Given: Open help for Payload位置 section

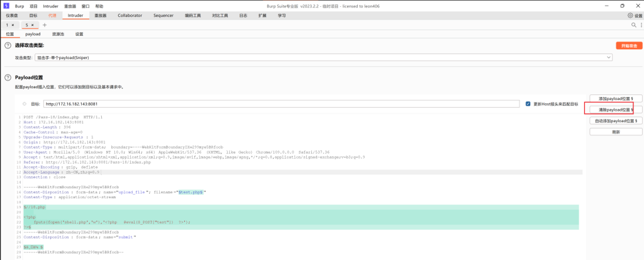Looking at the screenshot, I should pyautogui.click(x=8, y=77).
